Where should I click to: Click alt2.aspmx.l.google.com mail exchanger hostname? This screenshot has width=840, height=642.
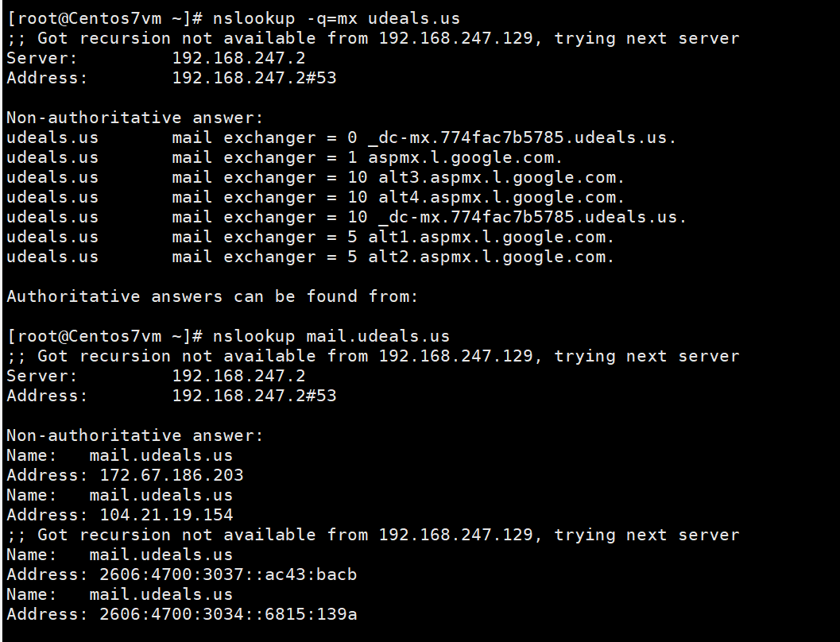click(491, 257)
